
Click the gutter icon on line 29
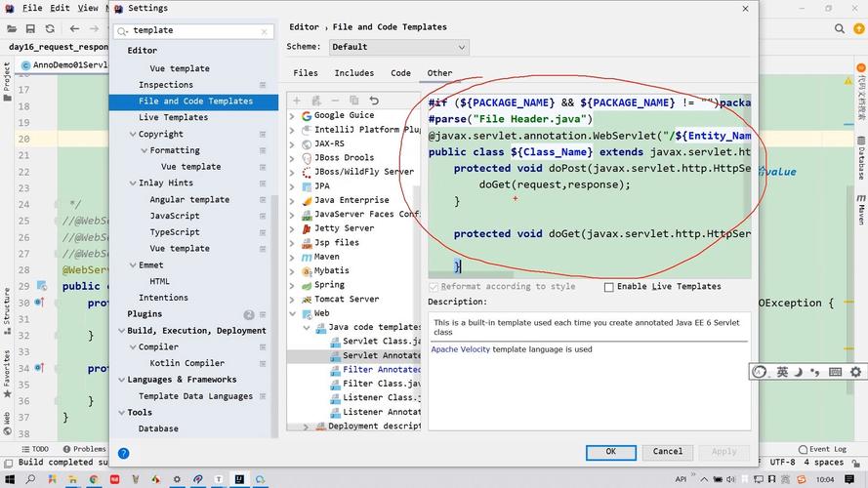(x=42, y=286)
